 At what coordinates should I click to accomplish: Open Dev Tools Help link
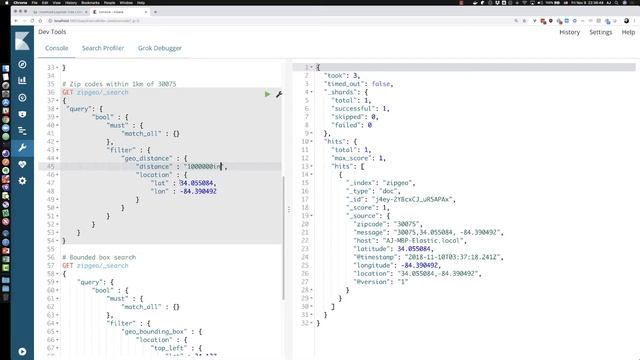coord(628,32)
